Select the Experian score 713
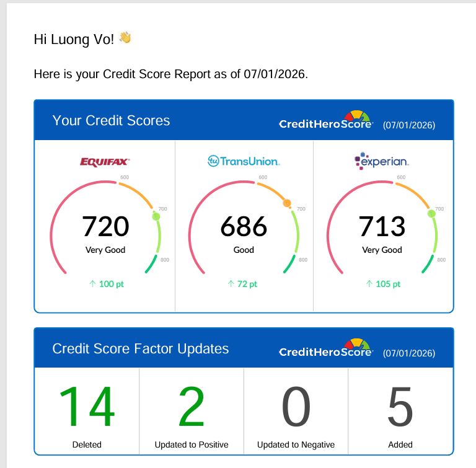Screen dimensions: 476x468 pyautogui.click(x=382, y=226)
